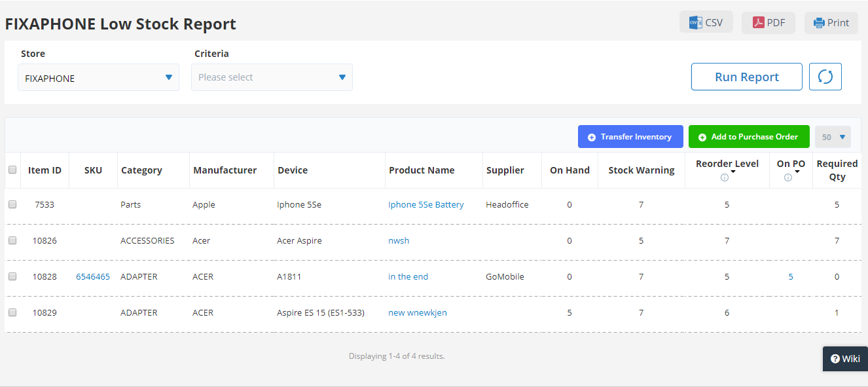Click the Run Report button

point(747,77)
